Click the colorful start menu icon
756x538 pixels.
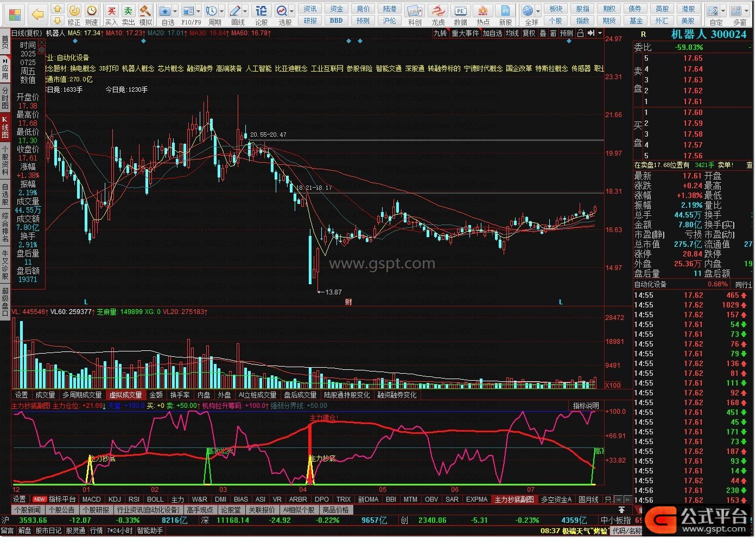coord(15,15)
